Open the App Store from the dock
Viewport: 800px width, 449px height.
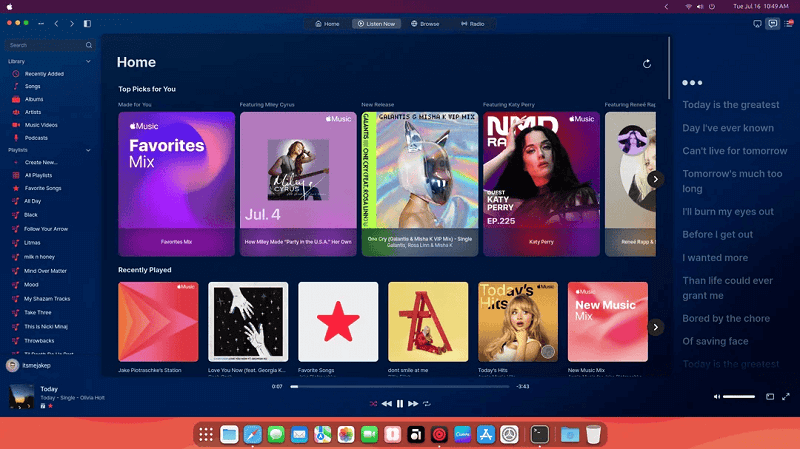tap(486, 435)
